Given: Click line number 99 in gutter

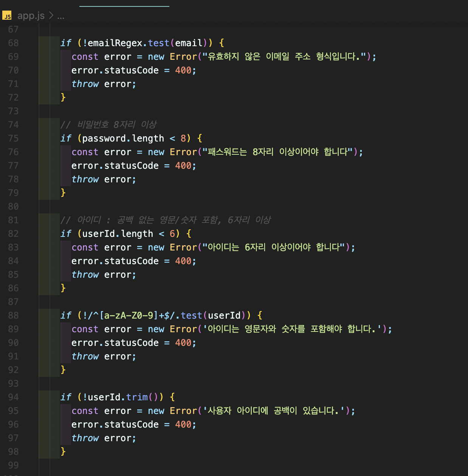Looking at the screenshot, I should click(x=13, y=465).
